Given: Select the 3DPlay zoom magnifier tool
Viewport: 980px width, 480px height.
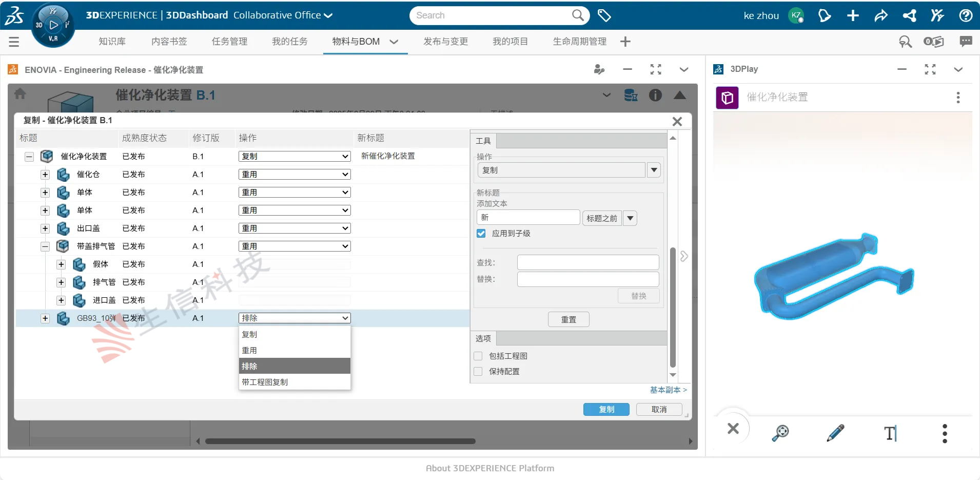Looking at the screenshot, I should click(780, 433).
